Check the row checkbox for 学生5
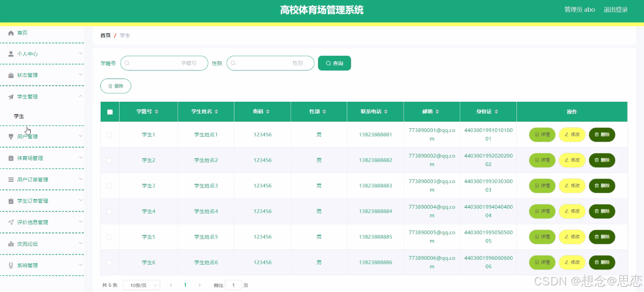This screenshot has width=644, height=292. coord(110,237)
